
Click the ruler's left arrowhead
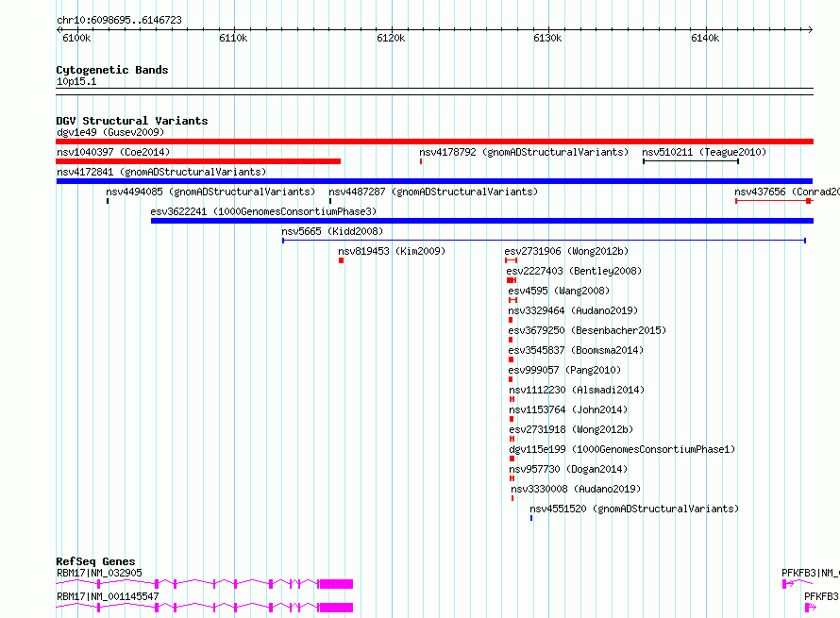(59, 30)
